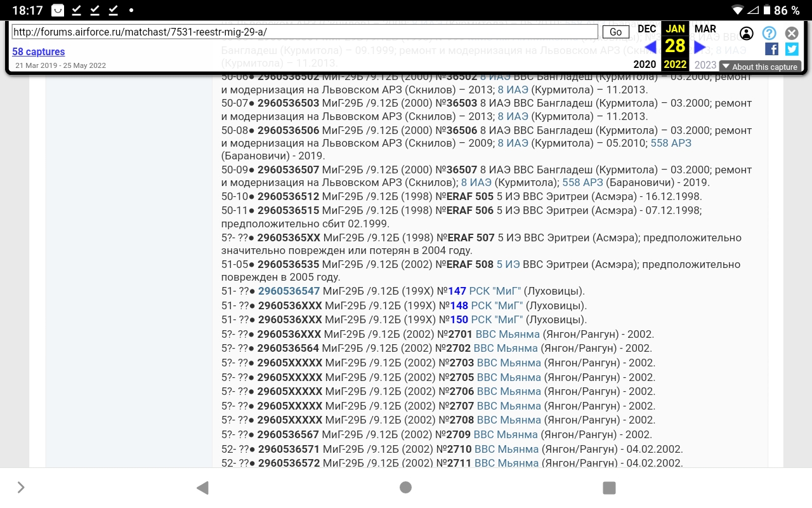This screenshot has width=812, height=508.
Task: Click the Go button beside the URL
Action: tap(615, 32)
